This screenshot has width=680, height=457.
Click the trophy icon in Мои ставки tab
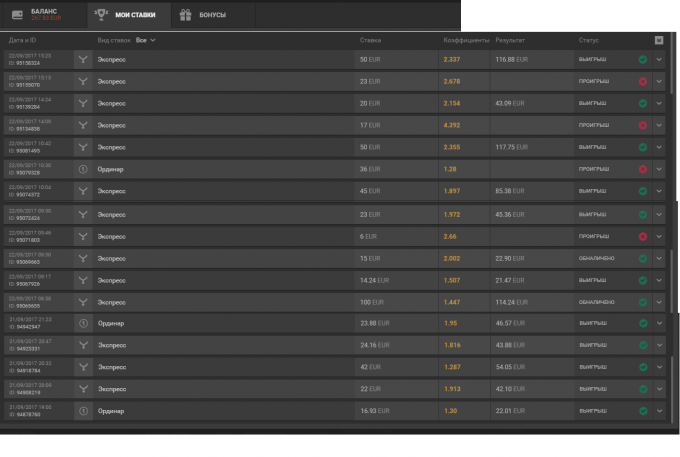click(101, 15)
